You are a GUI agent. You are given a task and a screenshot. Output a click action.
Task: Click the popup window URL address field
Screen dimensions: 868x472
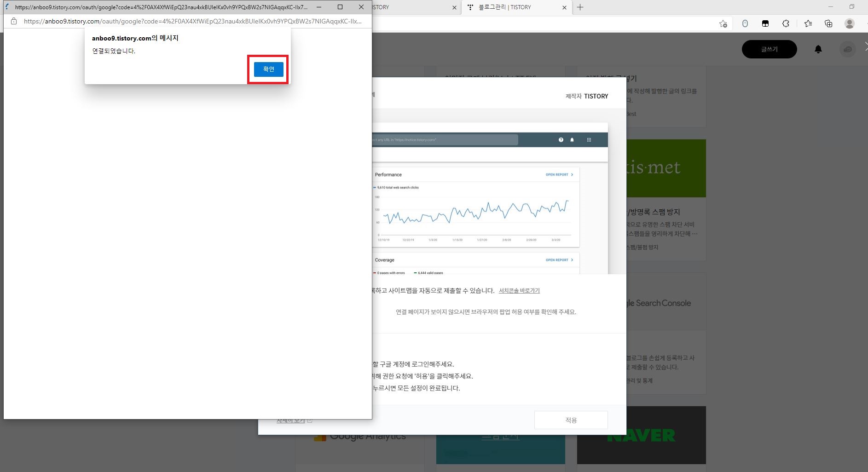[x=192, y=21]
